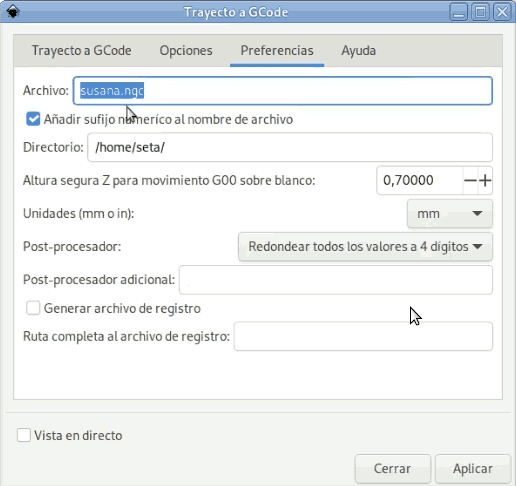Enable Generar archivo de registro checkbox

coord(33,308)
